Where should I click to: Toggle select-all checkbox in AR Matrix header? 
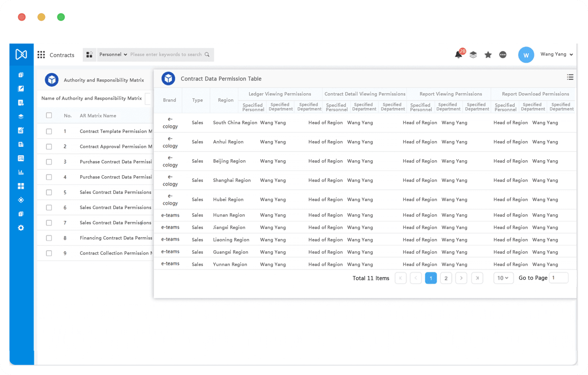49,115
